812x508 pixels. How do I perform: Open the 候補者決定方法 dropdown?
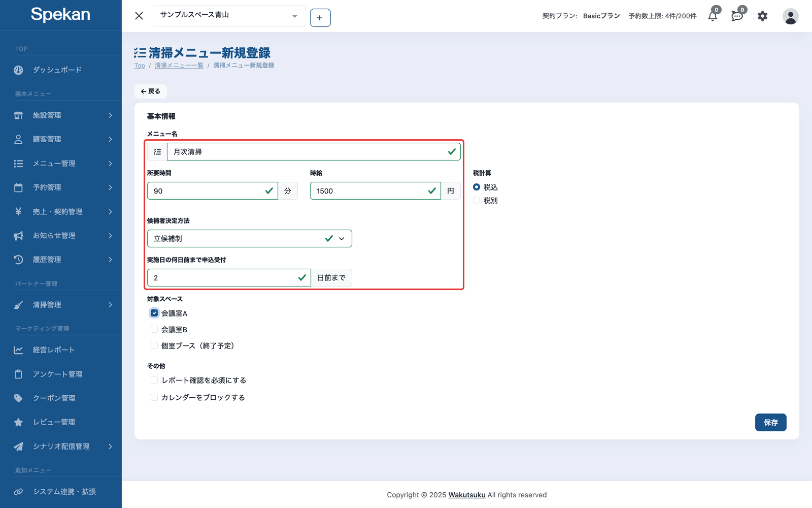pyautogui.click(x=249, y=239)
